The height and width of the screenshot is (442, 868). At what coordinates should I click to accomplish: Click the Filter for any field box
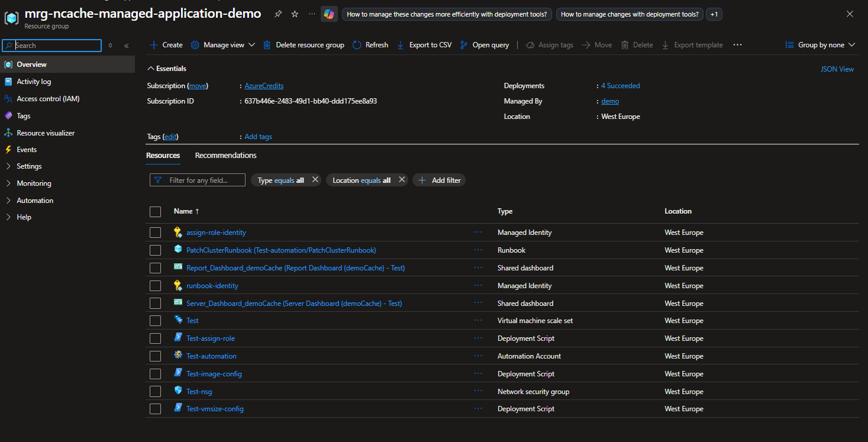click(x=198, y=180)
